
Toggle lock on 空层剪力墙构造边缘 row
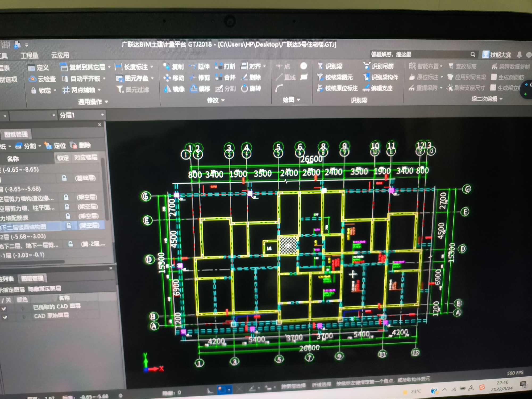(66, 197)
